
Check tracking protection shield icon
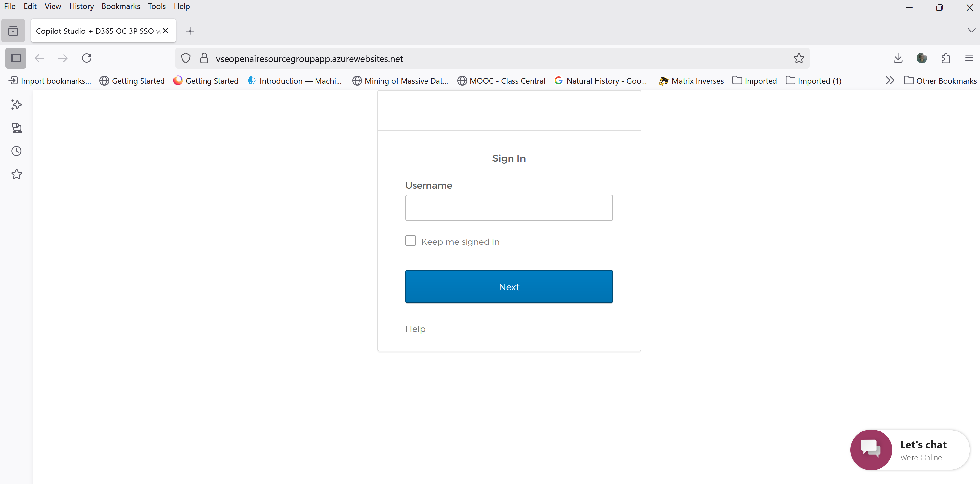tap(185, 58)
